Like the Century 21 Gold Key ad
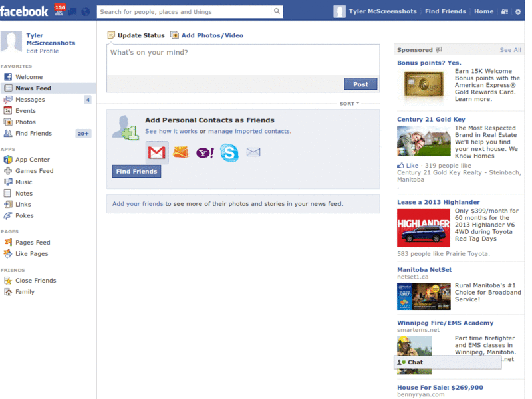The height and width of the screenshot is (399, 532). pyautogui.click(x=408, y=165)
